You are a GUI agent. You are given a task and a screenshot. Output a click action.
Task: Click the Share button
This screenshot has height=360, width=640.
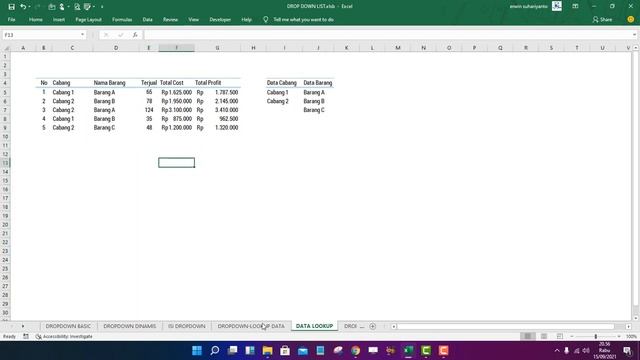[x=602, y=20]
